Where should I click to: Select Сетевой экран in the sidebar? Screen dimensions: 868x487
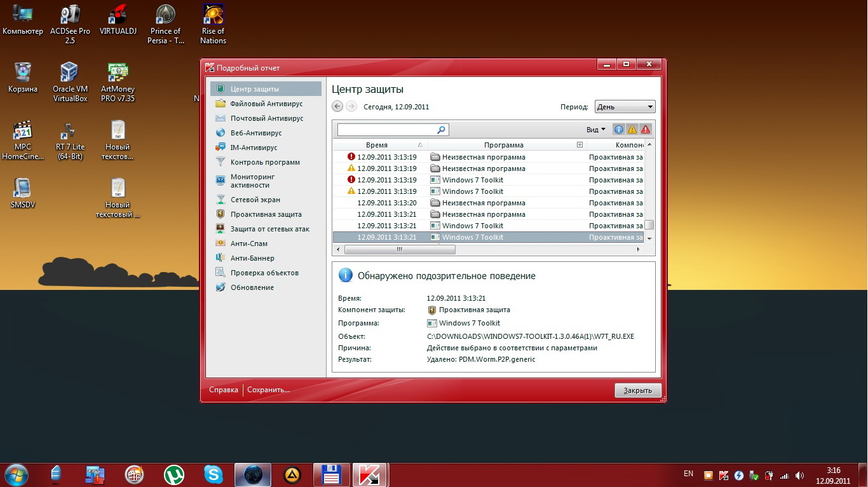pos(255,200)
